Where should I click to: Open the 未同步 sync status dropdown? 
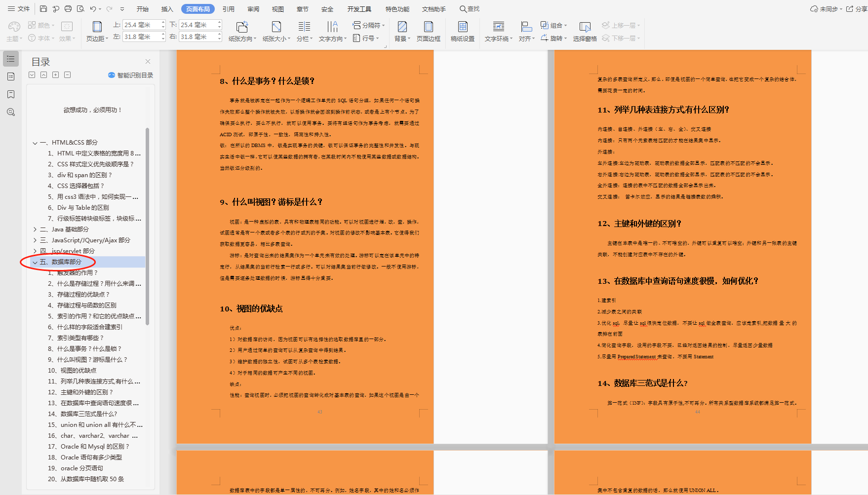pyautogui.click(x=826, y=9)
